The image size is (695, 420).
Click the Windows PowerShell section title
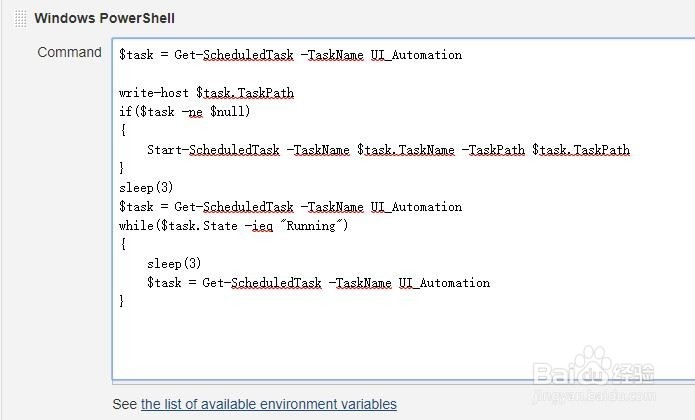pyautogui.click(x=105, y=18)
